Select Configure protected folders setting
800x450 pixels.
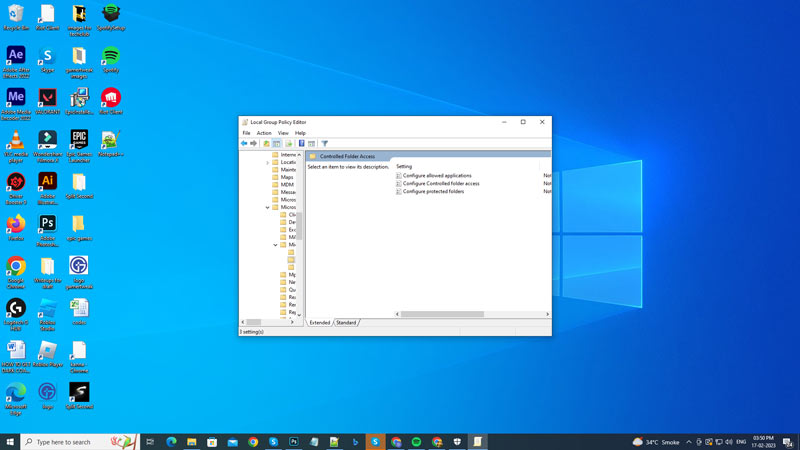pyautogui.click(x=434, y=191)
